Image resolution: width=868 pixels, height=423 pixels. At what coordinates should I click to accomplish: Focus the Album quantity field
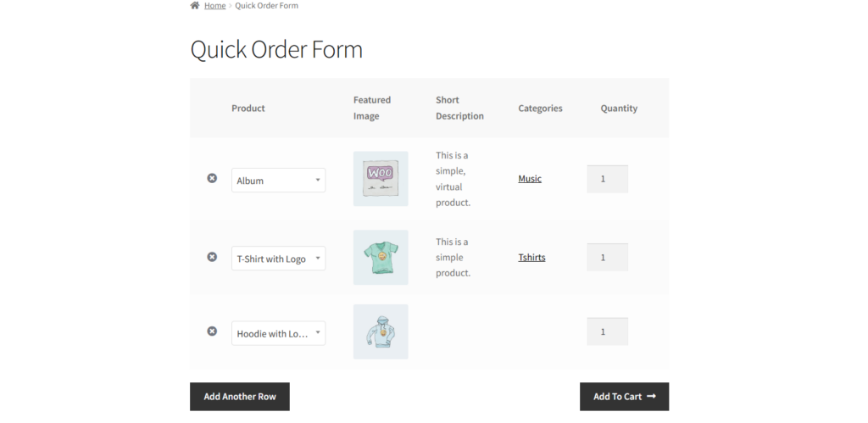[607, 179]
